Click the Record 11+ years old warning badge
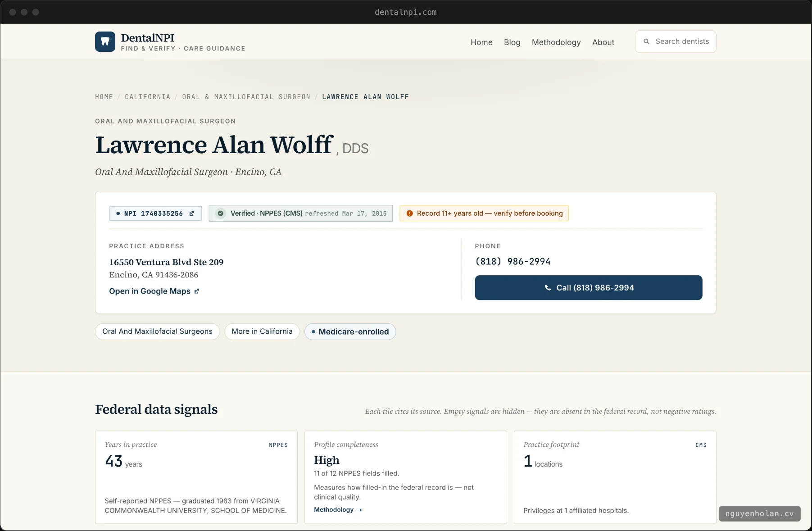 tap(484, 213)
